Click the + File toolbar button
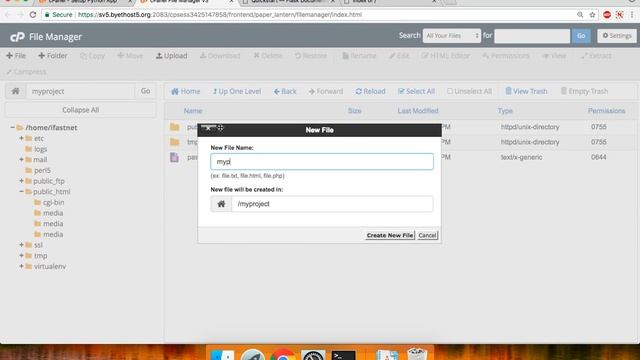Viewport: 640px width, 360px height. pyautogui.click(x=16, y=56)
